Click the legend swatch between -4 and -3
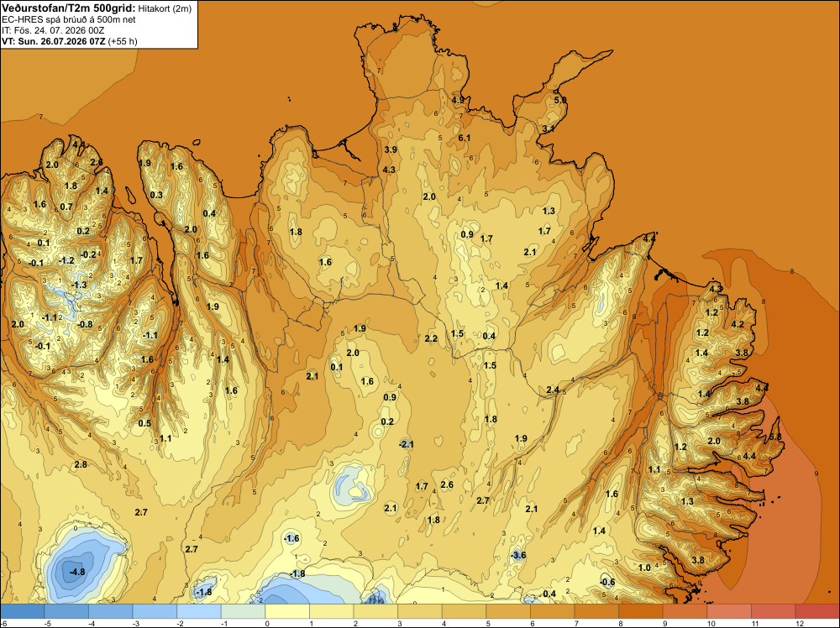This screenshot has width=840, height=628. coord(111,611)
